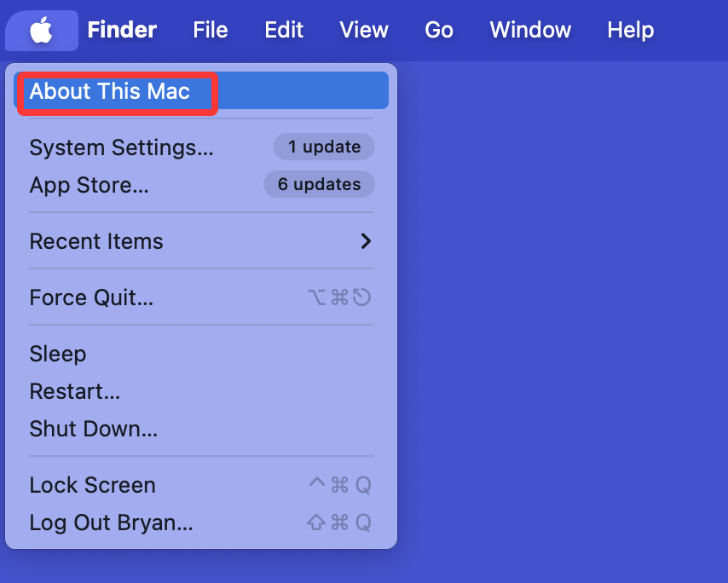Open the File menu
This screenshot has width=728, height=583.
tap(210, 30)
